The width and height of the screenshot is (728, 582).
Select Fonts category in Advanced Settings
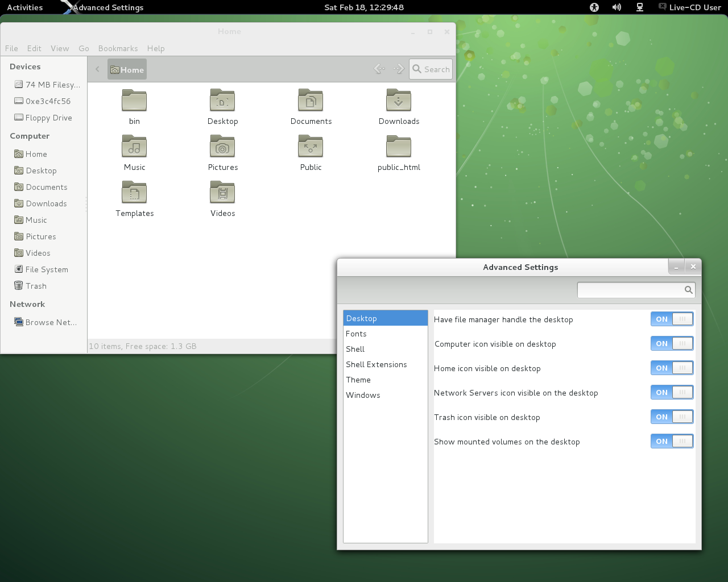tap(386, 334)
